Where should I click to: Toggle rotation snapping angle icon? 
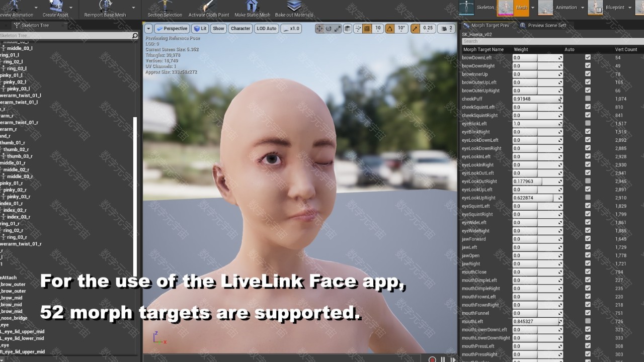point(390,29)
